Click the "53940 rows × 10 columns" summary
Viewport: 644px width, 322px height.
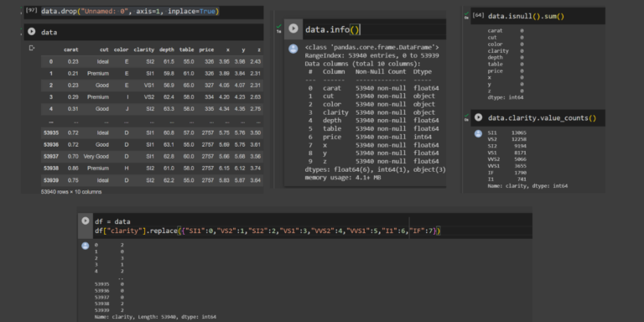71,192
